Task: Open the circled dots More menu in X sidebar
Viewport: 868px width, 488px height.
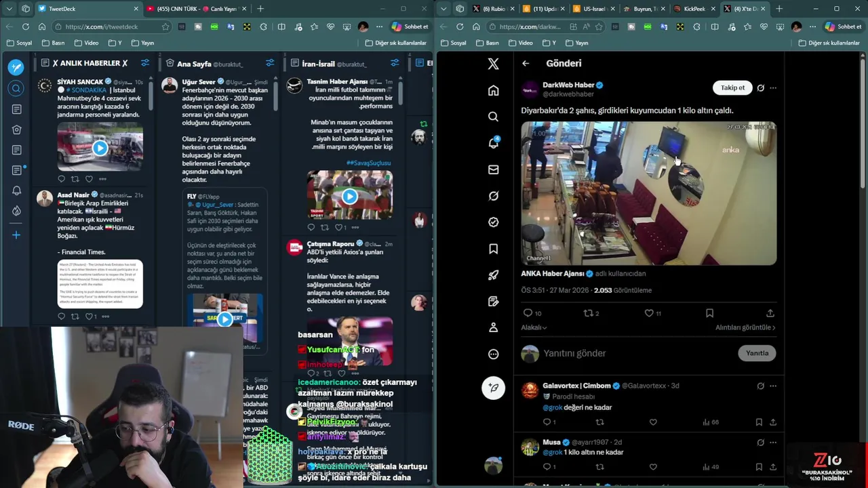Action: click(x=493, y=354)
